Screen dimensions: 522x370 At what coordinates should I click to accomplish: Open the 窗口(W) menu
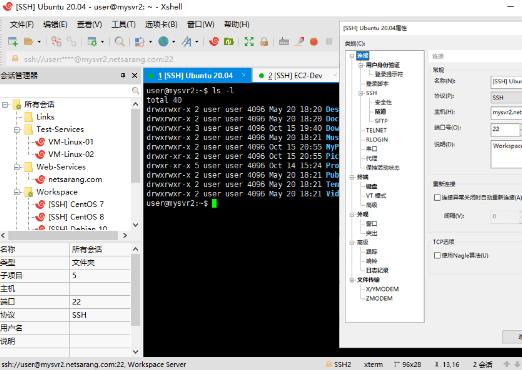201,24
